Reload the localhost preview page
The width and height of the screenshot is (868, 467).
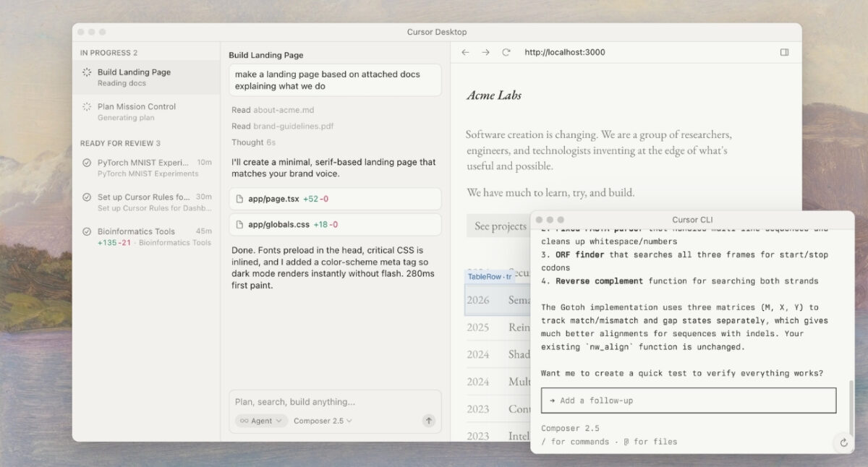506,52
